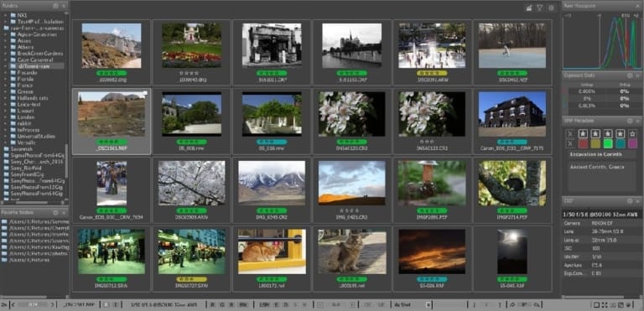Set two-star rating in XMP Metadata

(595, 133)
